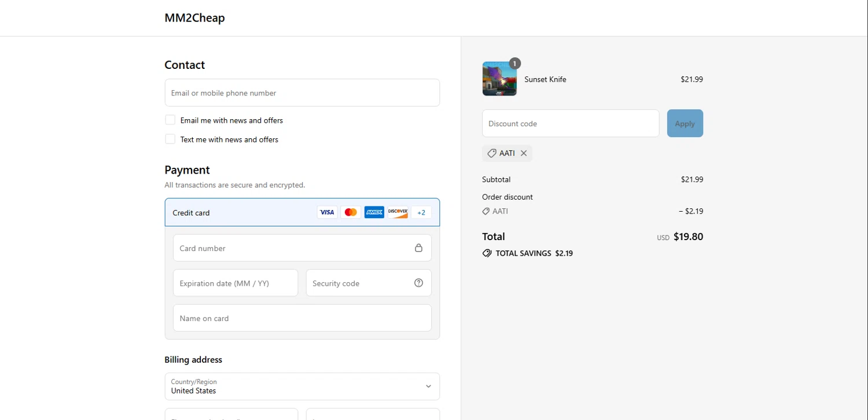The width and height of the screenshot is (868, 420).
Task: Enable Email me with news and offers
Action: (x=170, y=120)
